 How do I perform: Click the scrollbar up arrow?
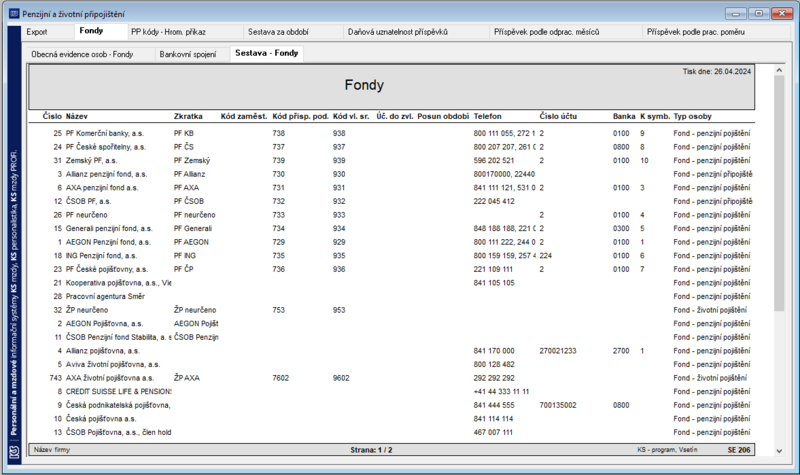click(x=779, y=70)
